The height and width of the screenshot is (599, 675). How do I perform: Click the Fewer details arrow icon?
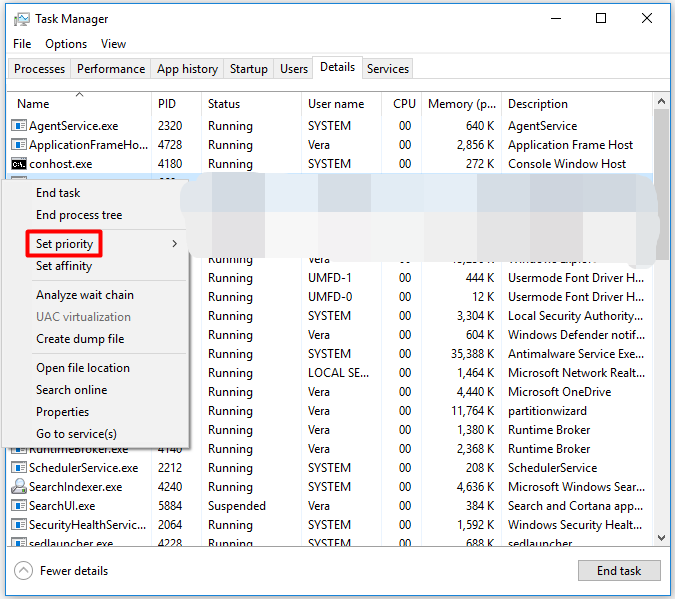[x=23, y=571]
